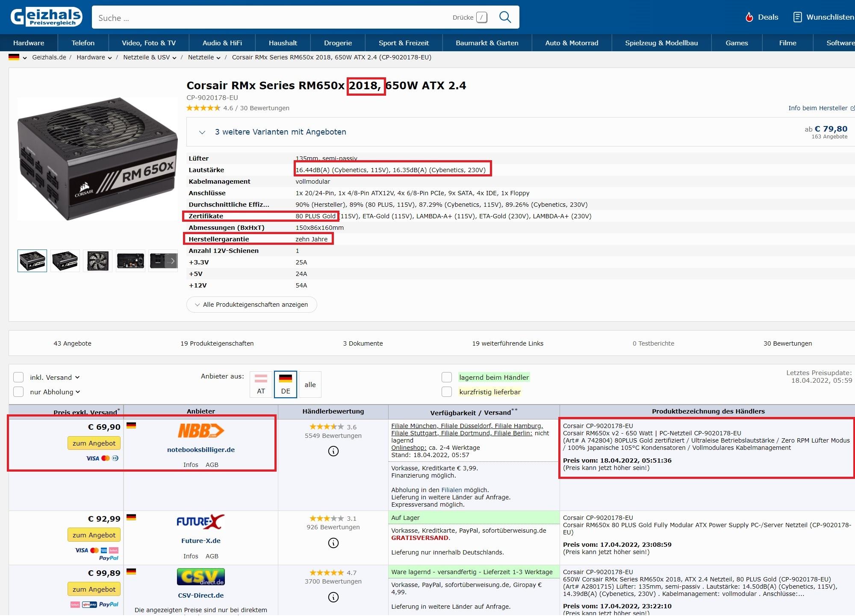Image resolution: width=855 pixels, height=616 pixels.
Task: Click the info icon for Future-X.de rating
Action: click(333, 543)
